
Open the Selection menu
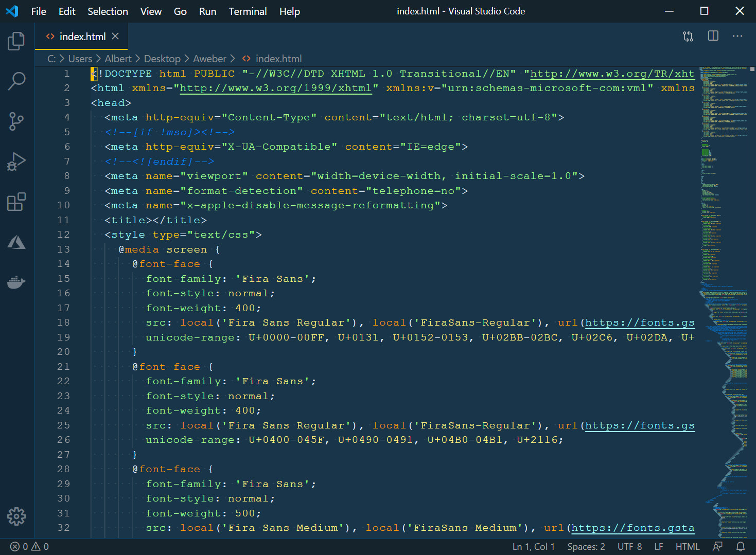click(x=108, y=11)
